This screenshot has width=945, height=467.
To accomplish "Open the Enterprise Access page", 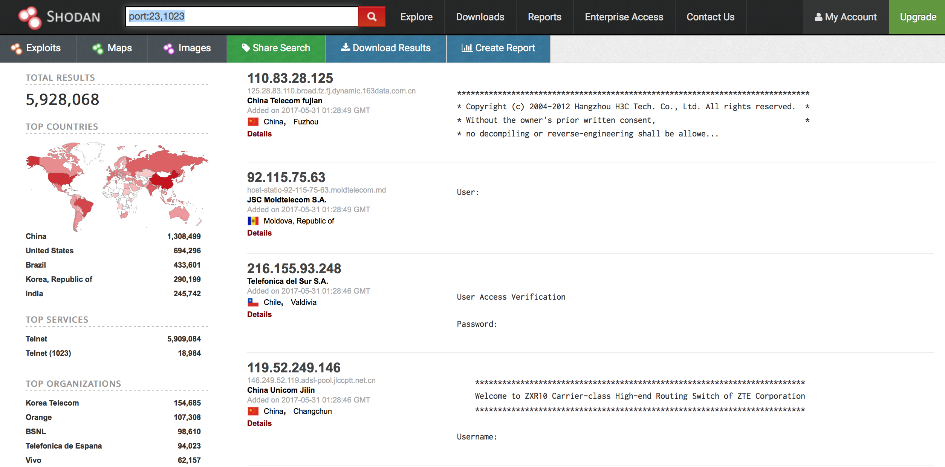I will pos(623,17).
